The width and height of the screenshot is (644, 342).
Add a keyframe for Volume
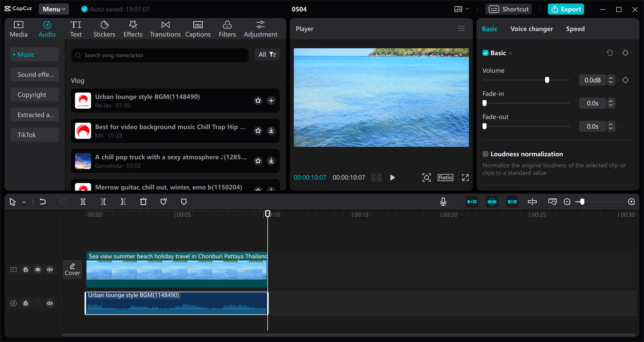[625, 80]
